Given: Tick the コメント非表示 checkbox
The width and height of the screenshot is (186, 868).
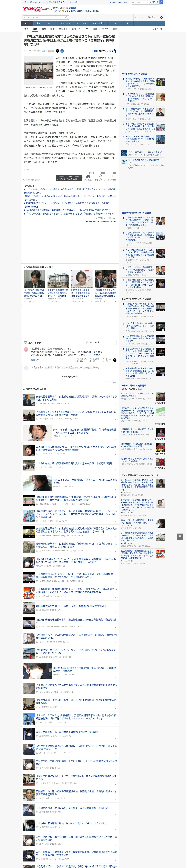Looking at the screenshot, I should tap(102, 382).
